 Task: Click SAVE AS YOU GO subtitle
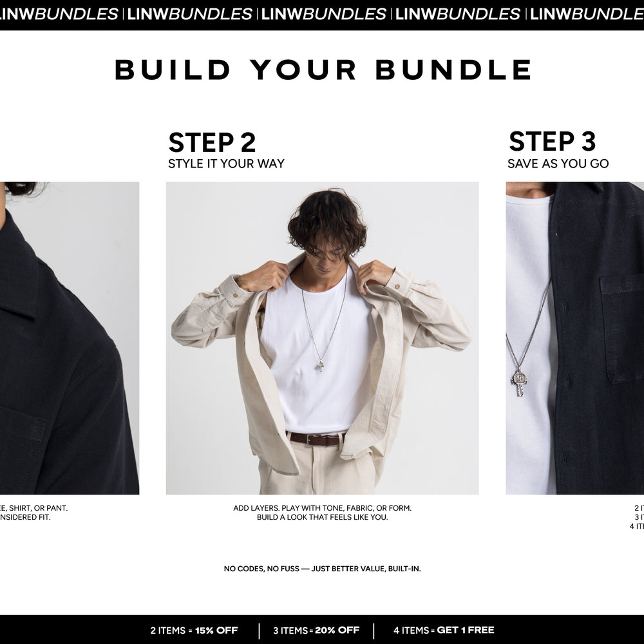558,164
